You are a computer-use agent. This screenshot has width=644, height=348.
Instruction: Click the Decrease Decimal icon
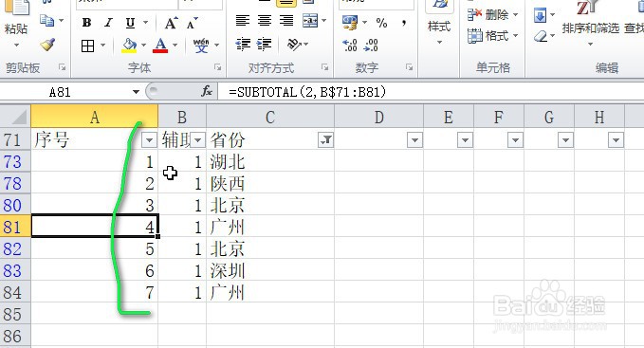371,46
